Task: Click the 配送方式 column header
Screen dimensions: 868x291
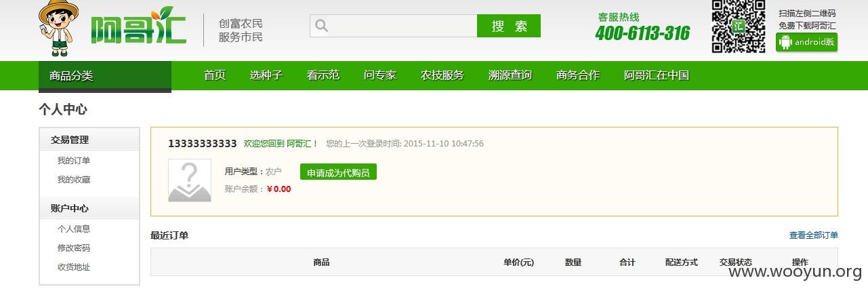Action: (682, 263)
